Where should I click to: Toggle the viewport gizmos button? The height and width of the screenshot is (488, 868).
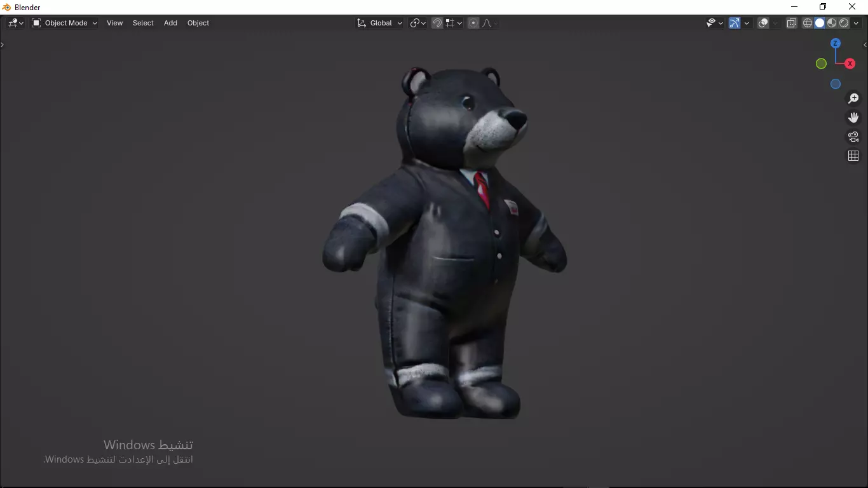point(735,23)
